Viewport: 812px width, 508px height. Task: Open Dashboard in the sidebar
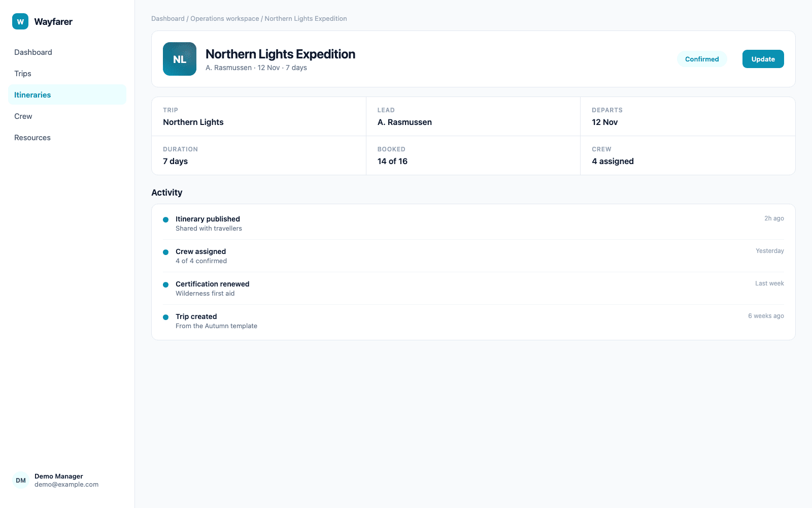[67, 52]
